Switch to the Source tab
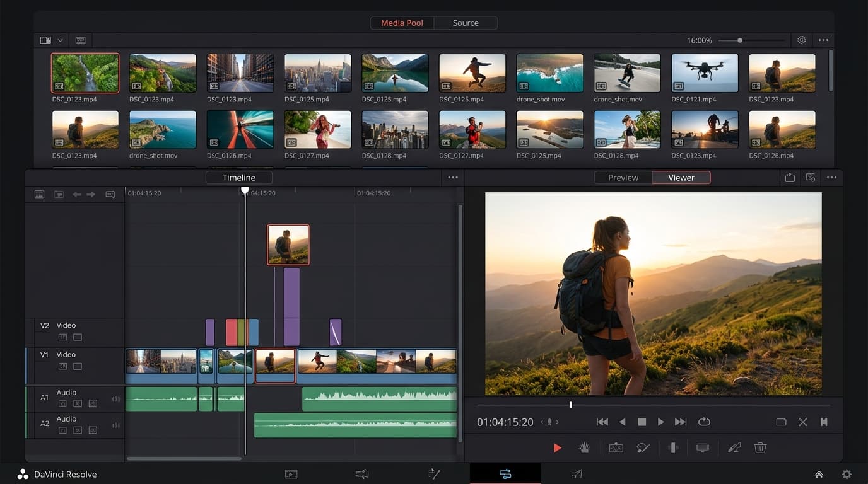The height and width of the screenshot is (484, 868). [x=466, y=23]
